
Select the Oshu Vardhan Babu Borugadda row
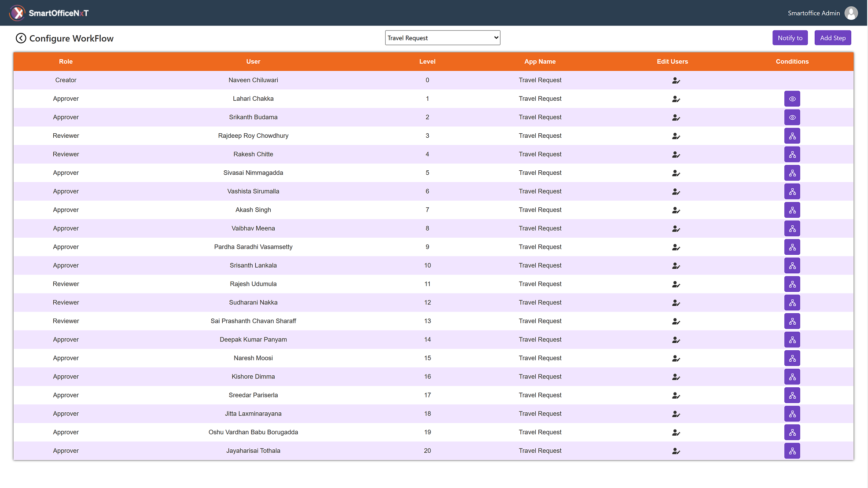433,432
